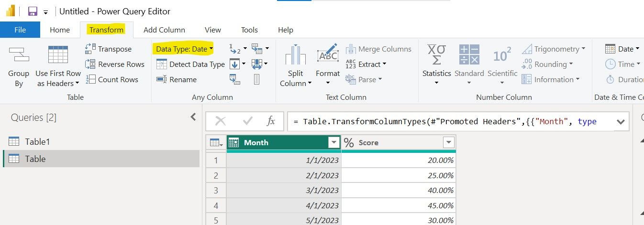Click the Split Column icon

point(296,55)
